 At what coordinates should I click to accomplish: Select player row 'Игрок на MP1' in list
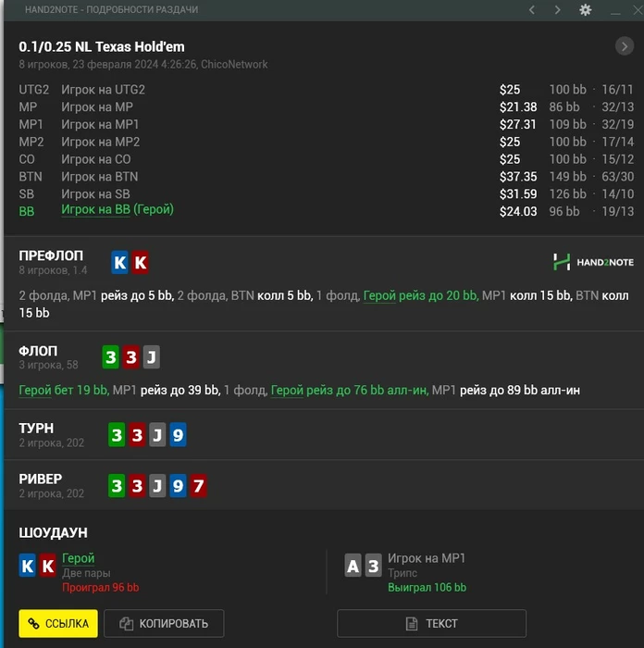click(x=326, y=124)
